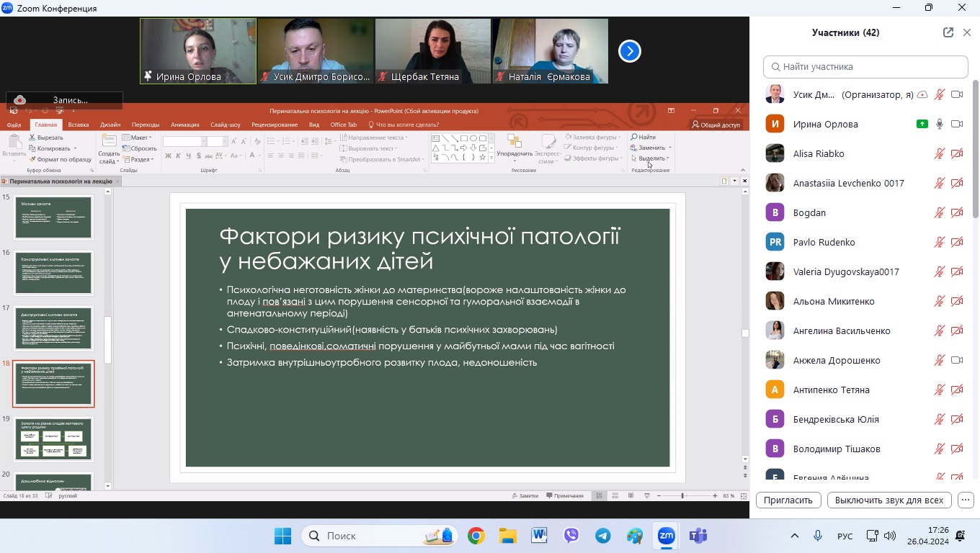980x553 pixels.
Task: Expand the Копировать dropdown arrow
Action: [75, 148]
